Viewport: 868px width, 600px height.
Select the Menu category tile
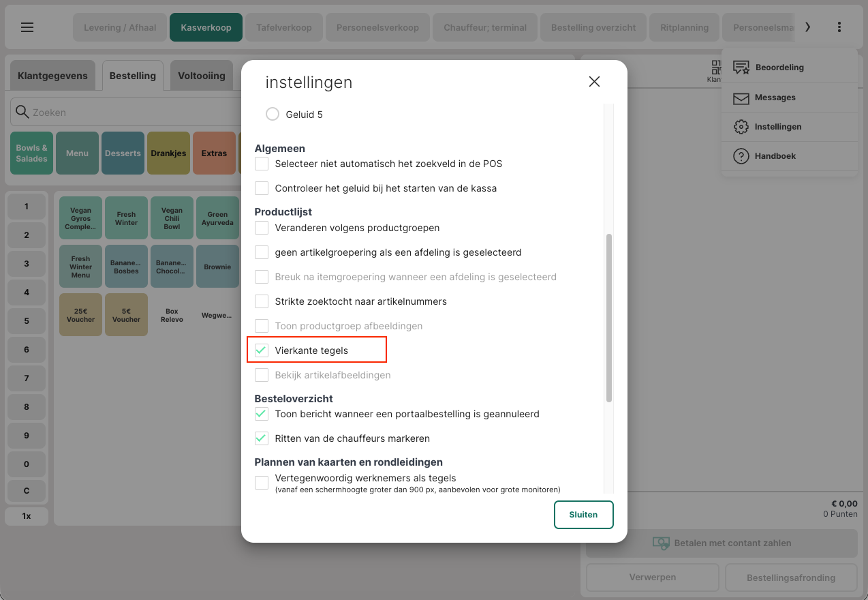pos(77,153)
